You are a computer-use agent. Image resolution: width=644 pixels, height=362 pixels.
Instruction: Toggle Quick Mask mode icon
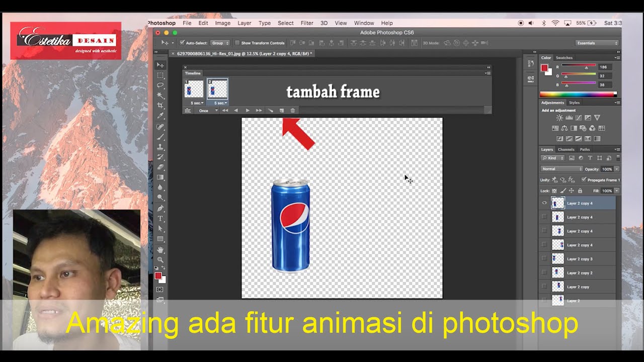tap(160, 290)
